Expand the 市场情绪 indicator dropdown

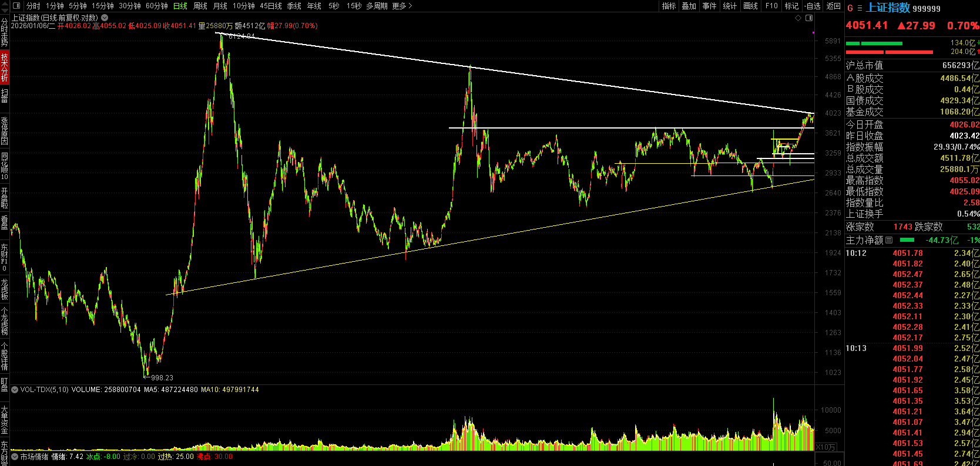15,457
